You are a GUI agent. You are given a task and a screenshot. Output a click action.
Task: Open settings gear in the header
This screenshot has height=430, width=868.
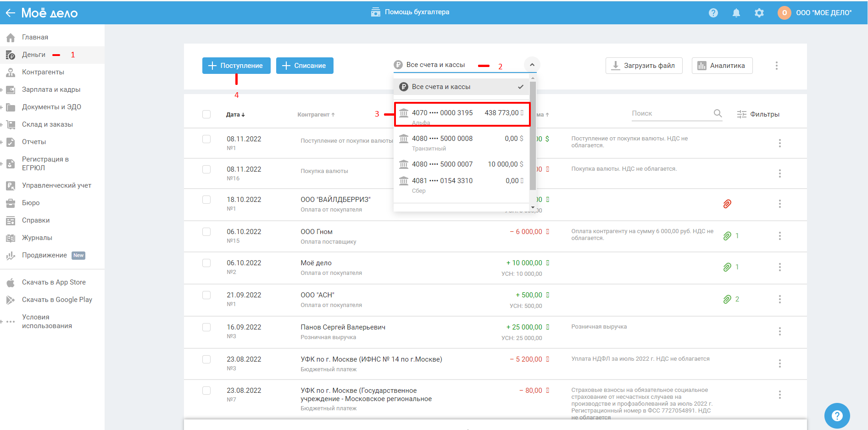coord(759,13)
